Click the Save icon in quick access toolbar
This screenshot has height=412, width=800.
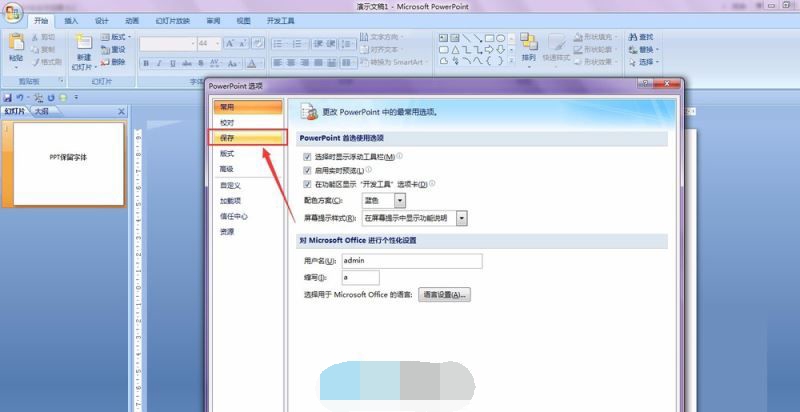pos(8,97)
